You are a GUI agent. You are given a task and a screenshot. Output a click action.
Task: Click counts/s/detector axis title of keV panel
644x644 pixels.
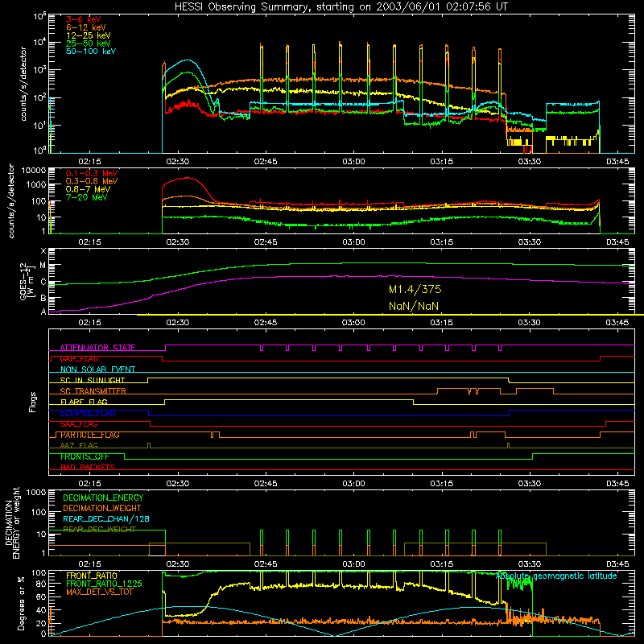23,84
